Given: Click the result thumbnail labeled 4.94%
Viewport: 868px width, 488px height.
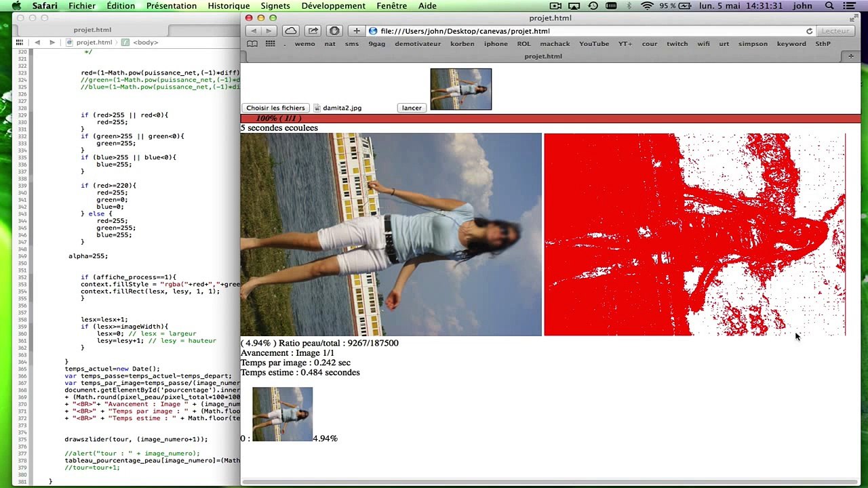Looking at the screenshot, I should 282,414.
